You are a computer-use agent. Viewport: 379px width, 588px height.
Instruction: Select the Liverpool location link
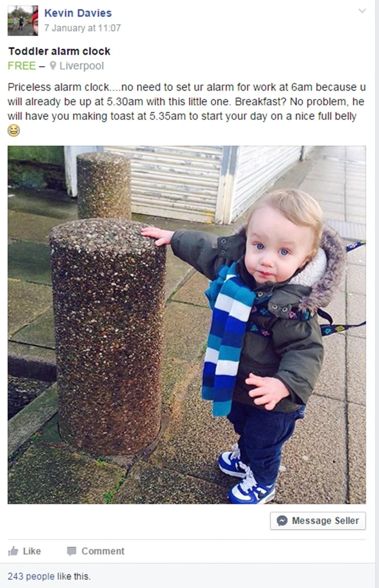coord(81,66)
